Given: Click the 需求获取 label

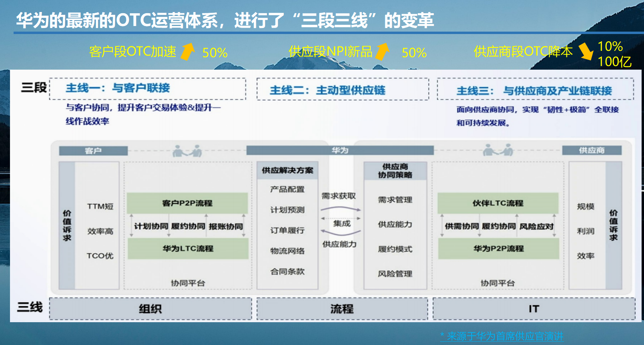Looking at the screenshot, I should click(339, 196).
